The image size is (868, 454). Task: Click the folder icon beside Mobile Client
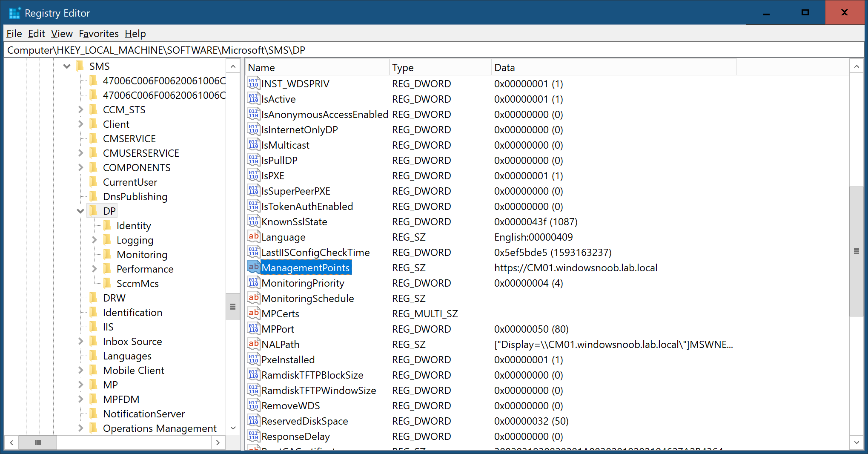point(94,370)
